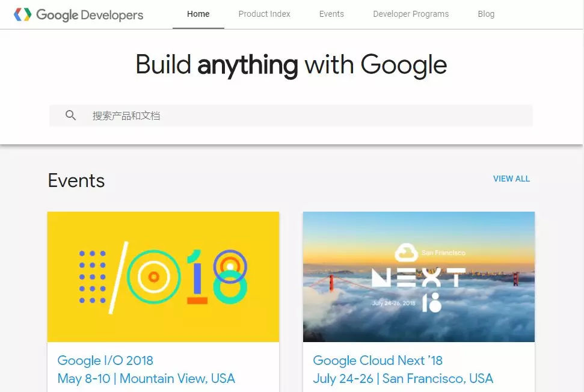Open the Google I/O 2018 yellow banner image
This screenshot has height=392, width=584.
(163, 277)
